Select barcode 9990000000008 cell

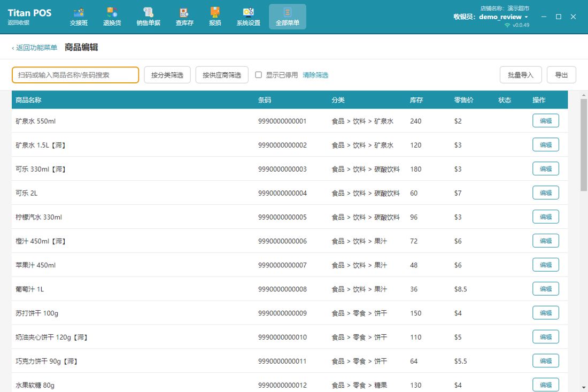(x=282, y=289)
